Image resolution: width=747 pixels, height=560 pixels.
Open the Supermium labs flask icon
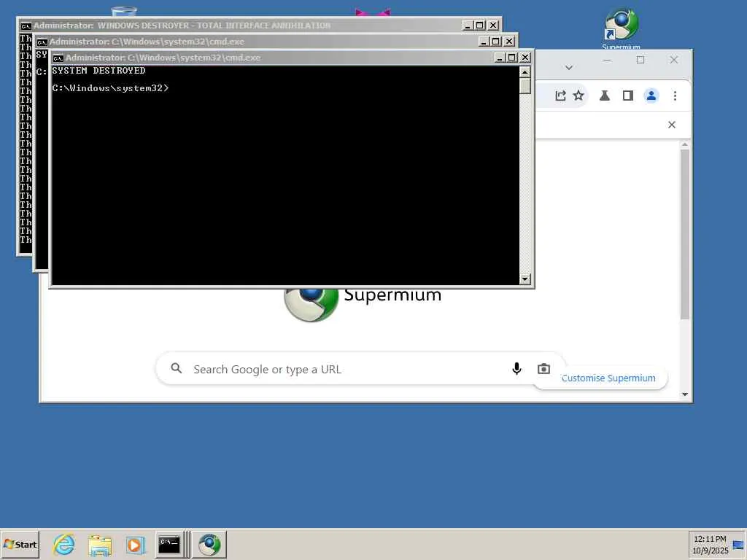point(605,96)
